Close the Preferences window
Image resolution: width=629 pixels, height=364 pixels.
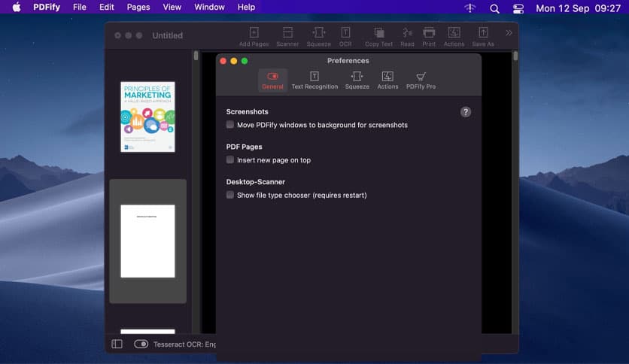(x=223, y=61)
